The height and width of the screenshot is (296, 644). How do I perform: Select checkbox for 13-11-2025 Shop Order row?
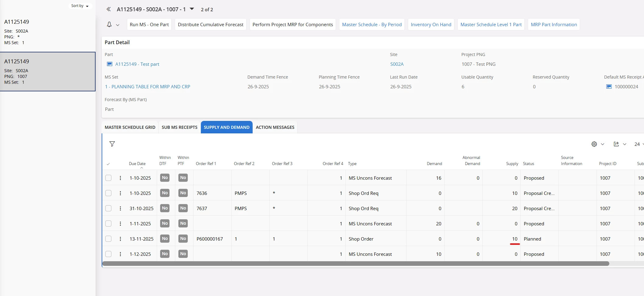(x=108, y=239)
